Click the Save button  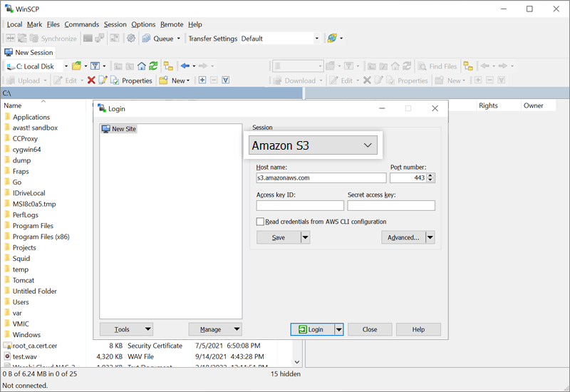tap(279, 237)
